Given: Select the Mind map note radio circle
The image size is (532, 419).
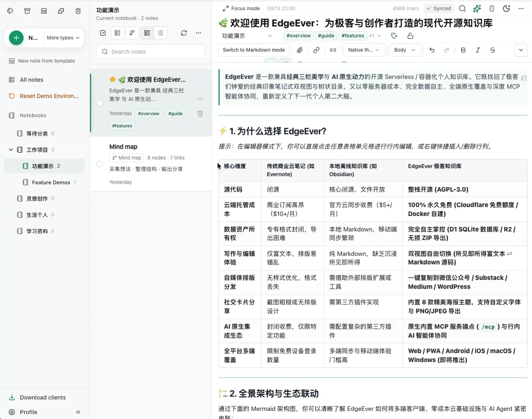Looking at the screenshot, I should coord(99,164).
